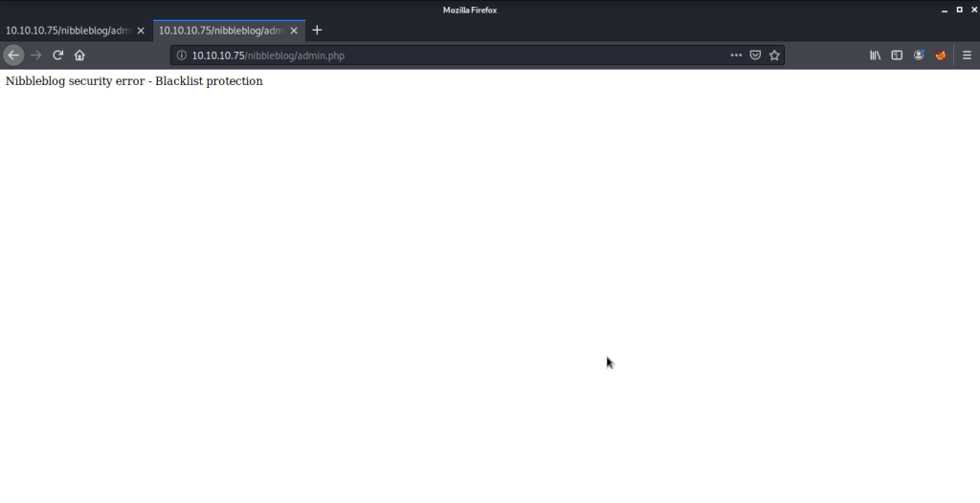
Task: Close the second active tab
Action: pos(294,30)
